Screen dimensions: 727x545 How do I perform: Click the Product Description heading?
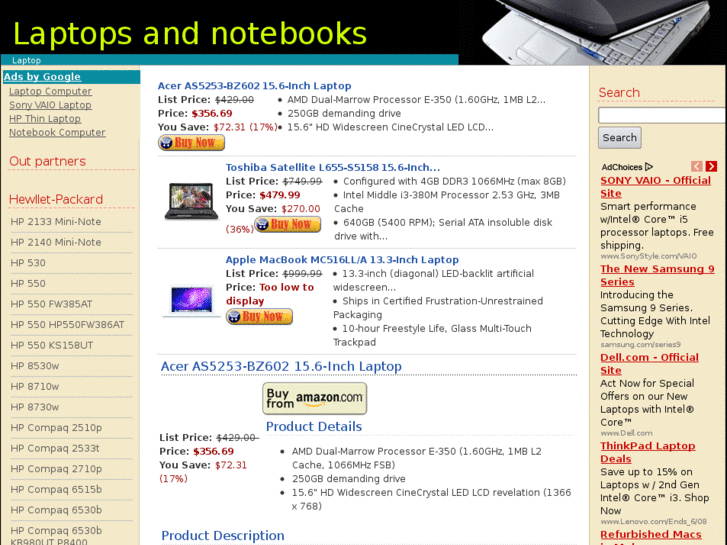pyautogui.click(x=223, y=536)
